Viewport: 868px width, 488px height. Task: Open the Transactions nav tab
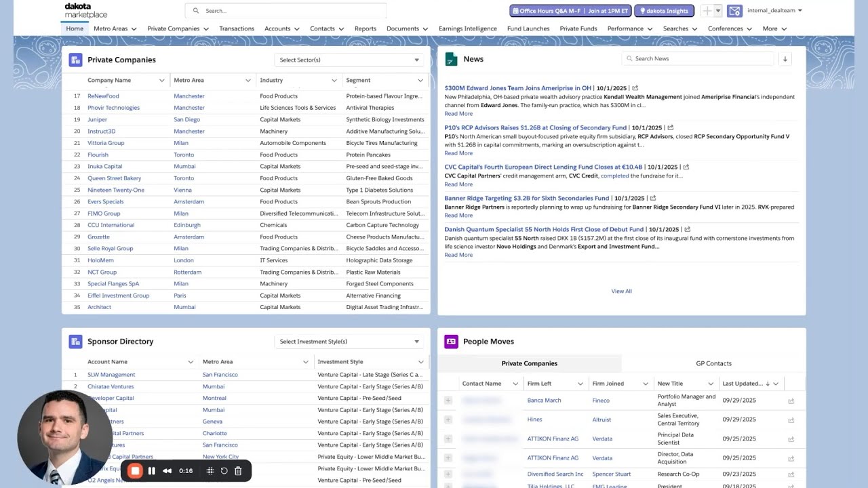pyautogui.click(x=237, y=28)
